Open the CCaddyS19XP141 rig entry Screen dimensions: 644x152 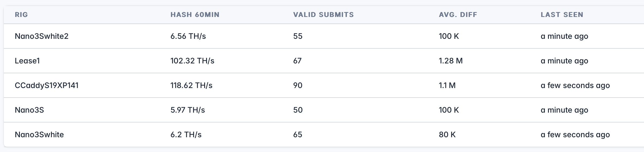[x=47, y=86]
